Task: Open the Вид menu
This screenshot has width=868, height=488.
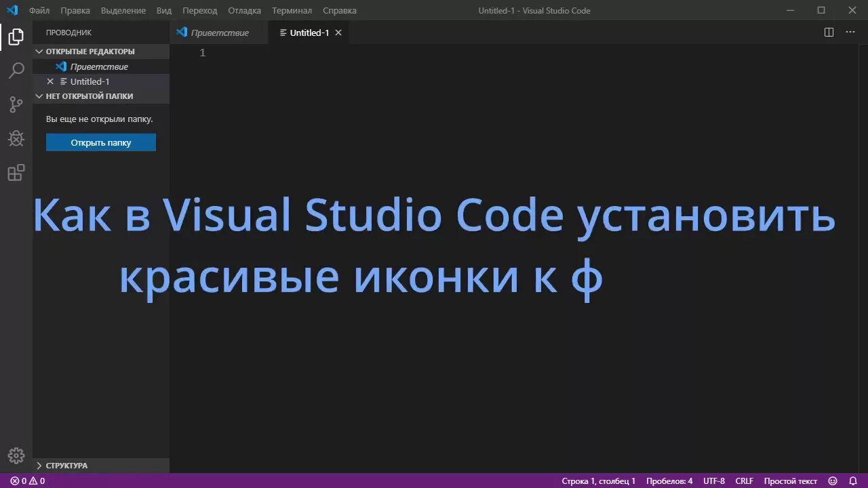Action: click(x=164, y=10)
